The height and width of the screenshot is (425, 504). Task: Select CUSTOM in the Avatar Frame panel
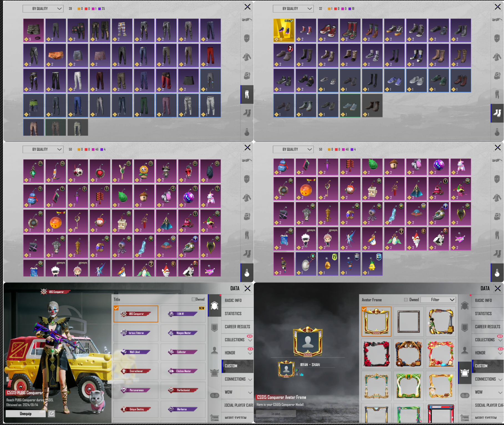[488, 366]
